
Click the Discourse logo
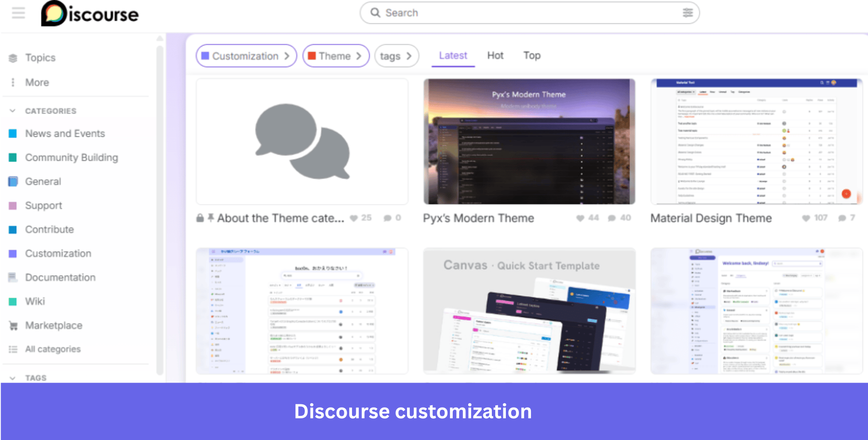click(90, 13)
